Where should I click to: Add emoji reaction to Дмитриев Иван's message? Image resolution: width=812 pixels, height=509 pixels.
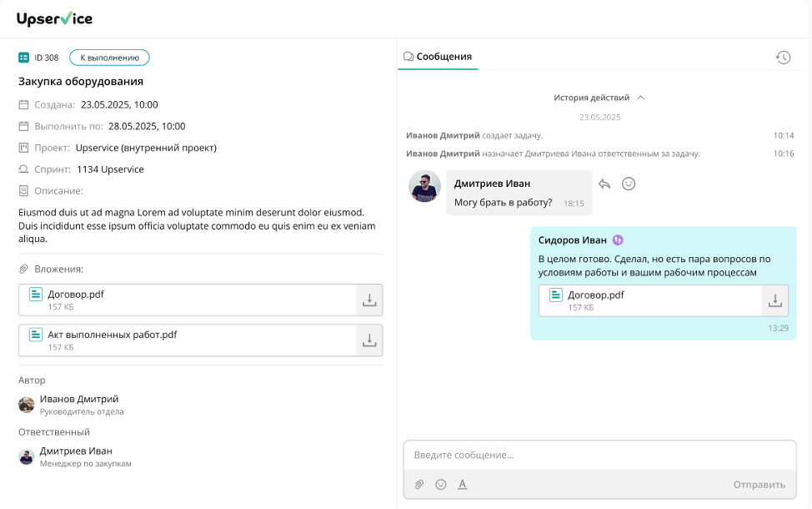click(628, 184)
